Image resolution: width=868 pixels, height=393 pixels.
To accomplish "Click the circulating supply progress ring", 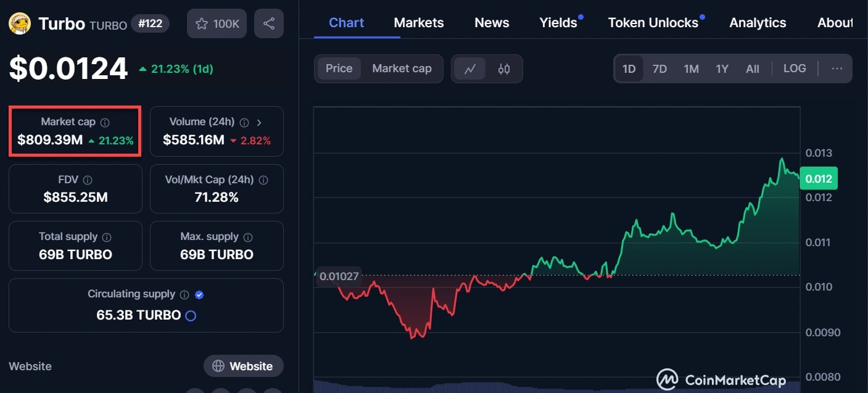I will point(191,316).
